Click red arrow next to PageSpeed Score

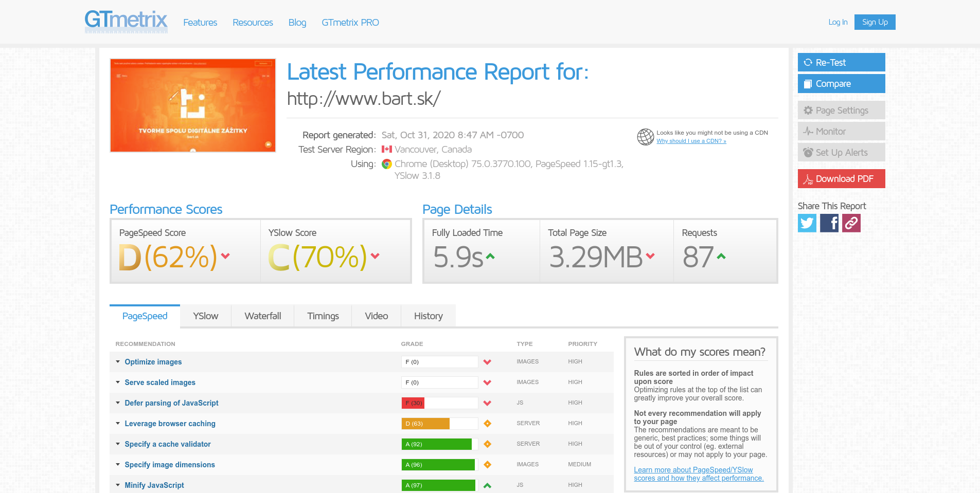(225, 255)
